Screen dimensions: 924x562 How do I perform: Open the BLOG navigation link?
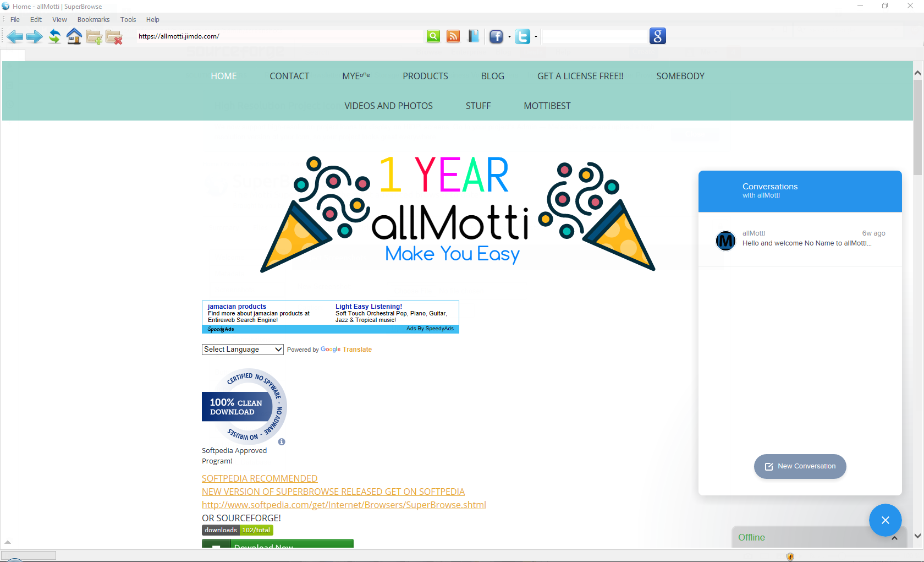click(x=493, y=76)
